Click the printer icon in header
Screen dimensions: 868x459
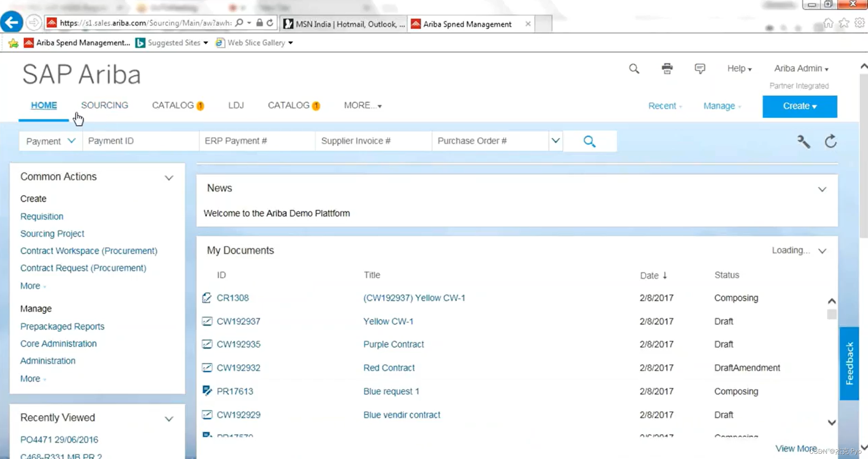coord(667,69)
